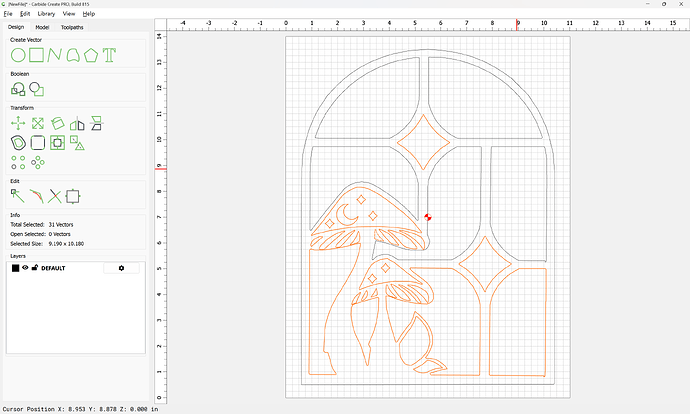Click the Boolean subtract icon

(37, 89)
